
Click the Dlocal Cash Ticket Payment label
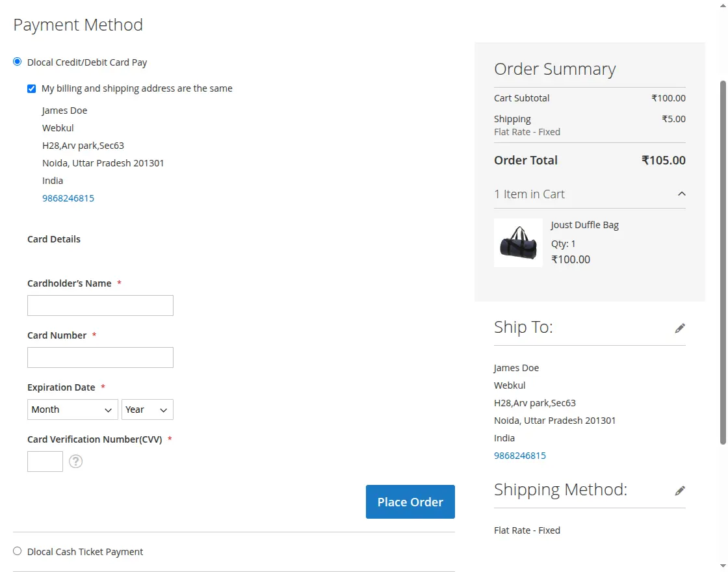[x=85, y=552]
